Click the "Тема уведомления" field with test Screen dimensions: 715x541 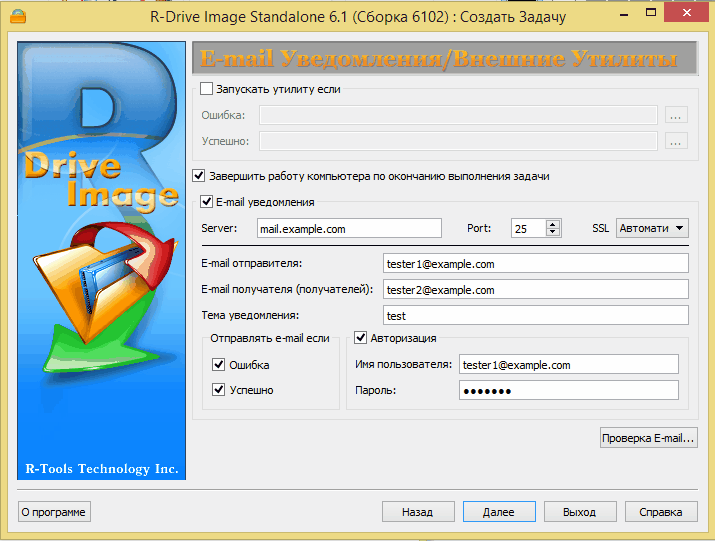click(536, 315)
